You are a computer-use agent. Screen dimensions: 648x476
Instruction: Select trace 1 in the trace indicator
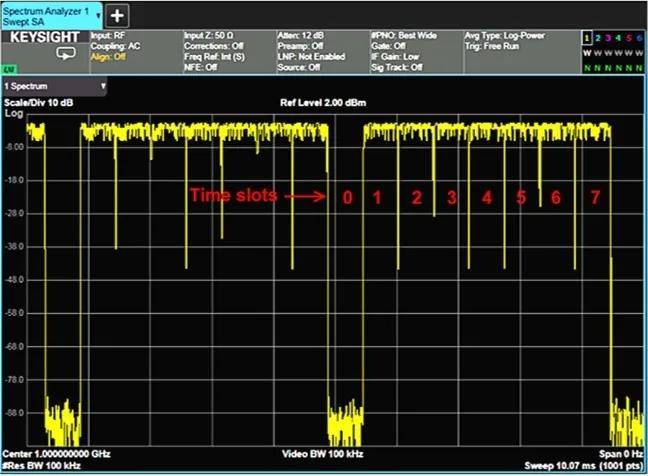click(x=588, y=37)
